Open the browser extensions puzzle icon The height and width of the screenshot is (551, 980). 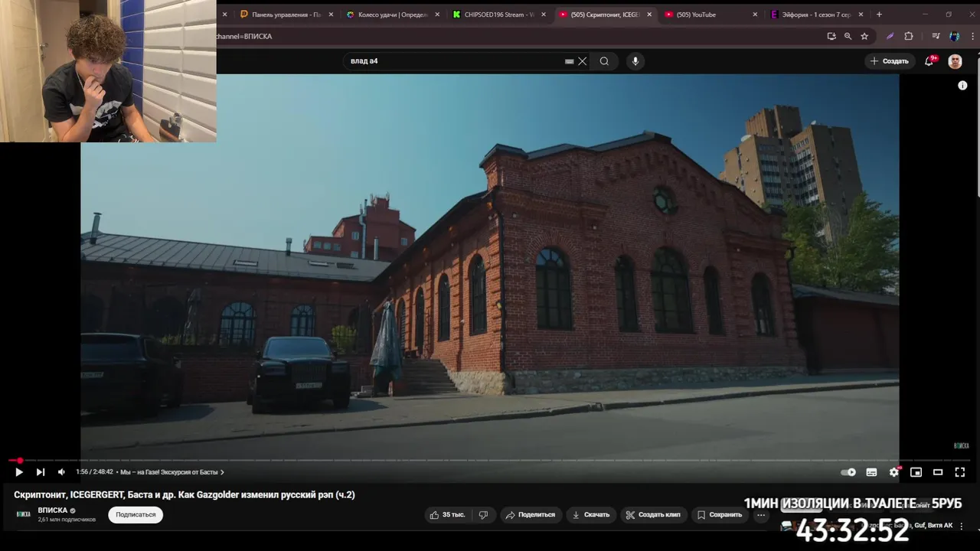click(909, 36)
